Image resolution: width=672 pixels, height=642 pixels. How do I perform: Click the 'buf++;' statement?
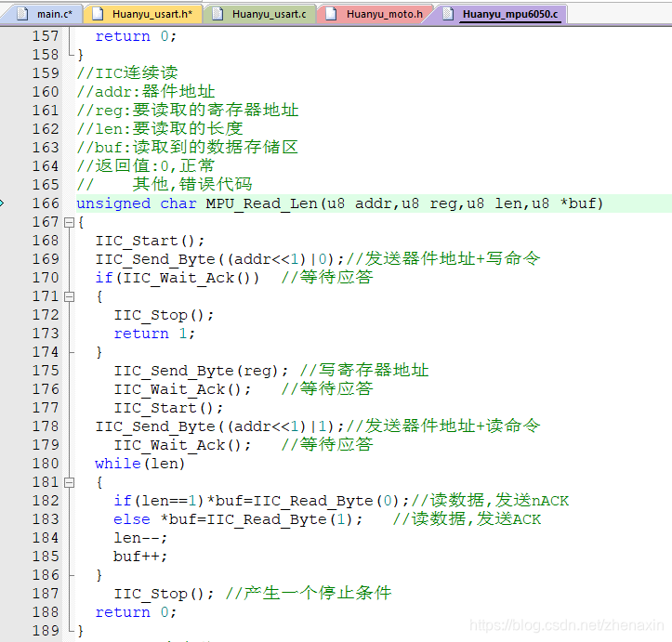(140, 557)
